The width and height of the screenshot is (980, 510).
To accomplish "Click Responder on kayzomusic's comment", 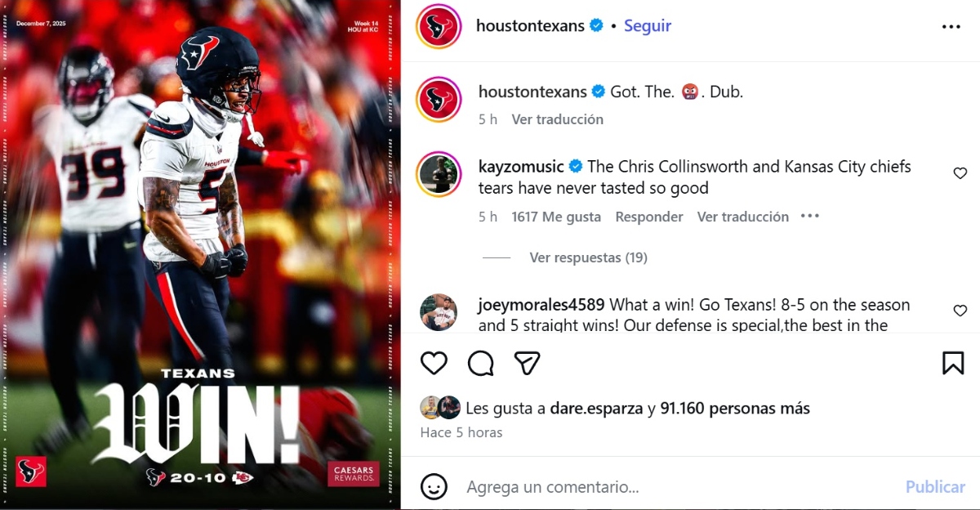I will click(649, 217).
